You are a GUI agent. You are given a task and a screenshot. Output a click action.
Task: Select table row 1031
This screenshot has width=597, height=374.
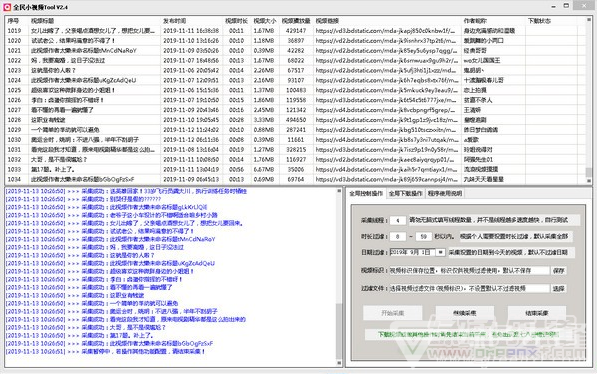coord(295,149)
